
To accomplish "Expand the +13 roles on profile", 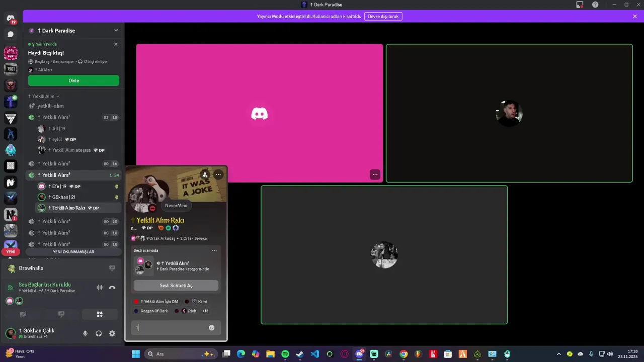I will pyautogui.click(x=205, y=311).
